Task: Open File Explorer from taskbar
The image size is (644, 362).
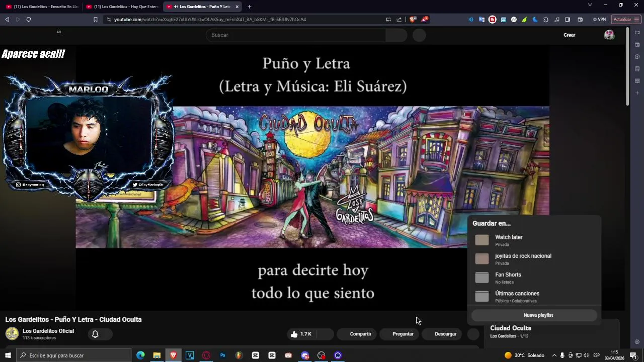Action: [157, 355]
